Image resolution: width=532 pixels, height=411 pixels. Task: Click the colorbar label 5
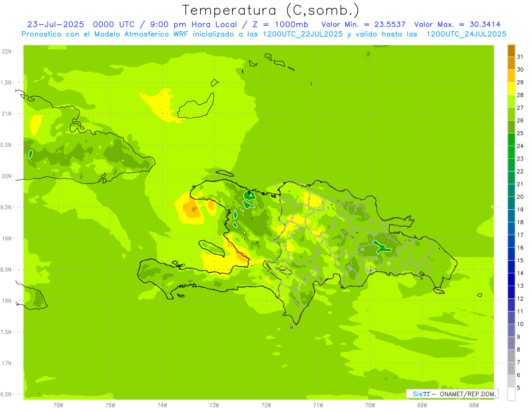[x=518, y=388]
